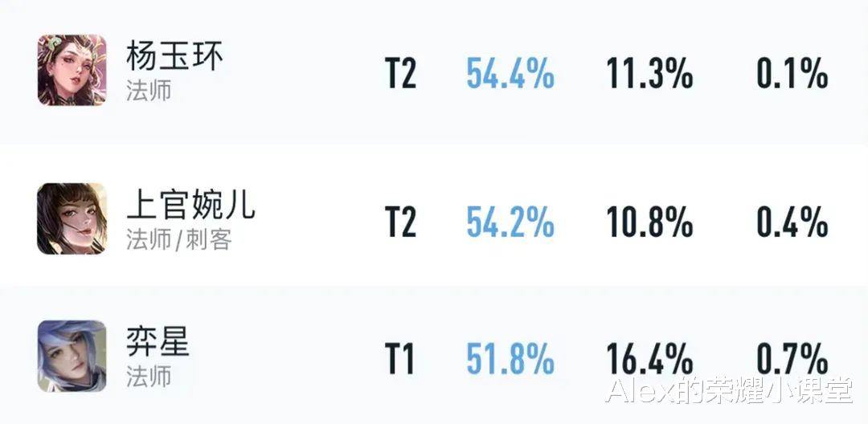868x424 pixels.
Task: Click the T2 tier badge for 上官婉儿
Action: pos(400,222)
